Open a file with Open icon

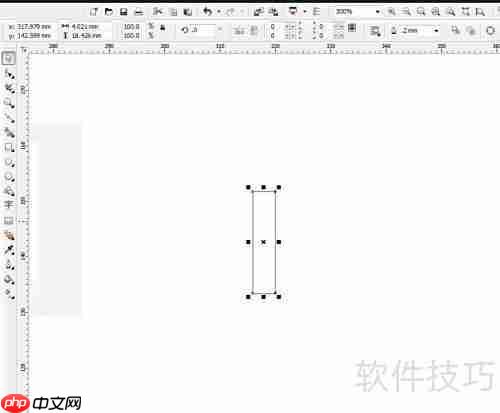pyautogui.click(x=108, y=12)
